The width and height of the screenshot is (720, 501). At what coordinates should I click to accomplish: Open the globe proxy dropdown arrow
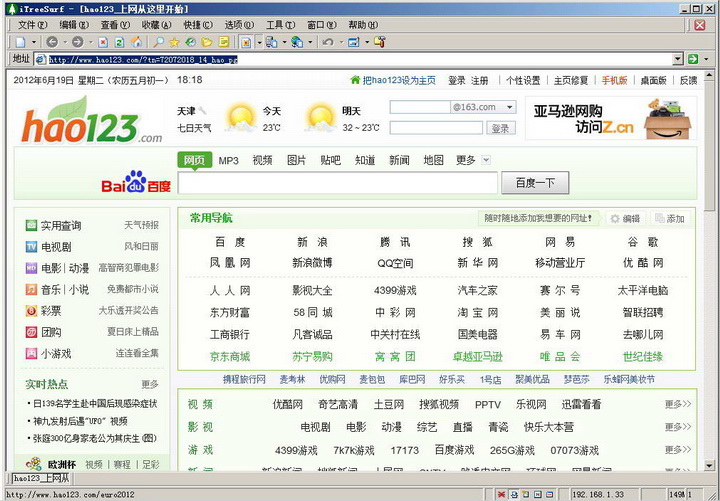310,42
